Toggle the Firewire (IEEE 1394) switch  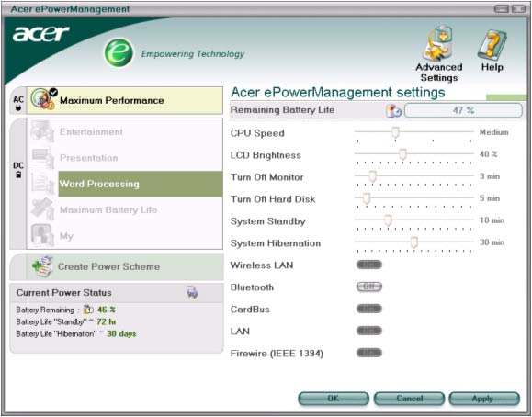(x=369, y=353)
